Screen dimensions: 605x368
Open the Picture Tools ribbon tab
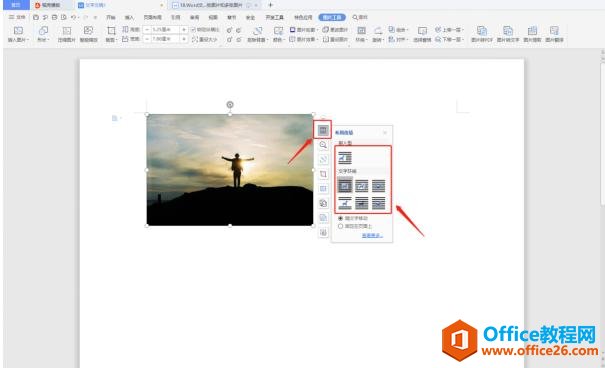pos(332,17)
